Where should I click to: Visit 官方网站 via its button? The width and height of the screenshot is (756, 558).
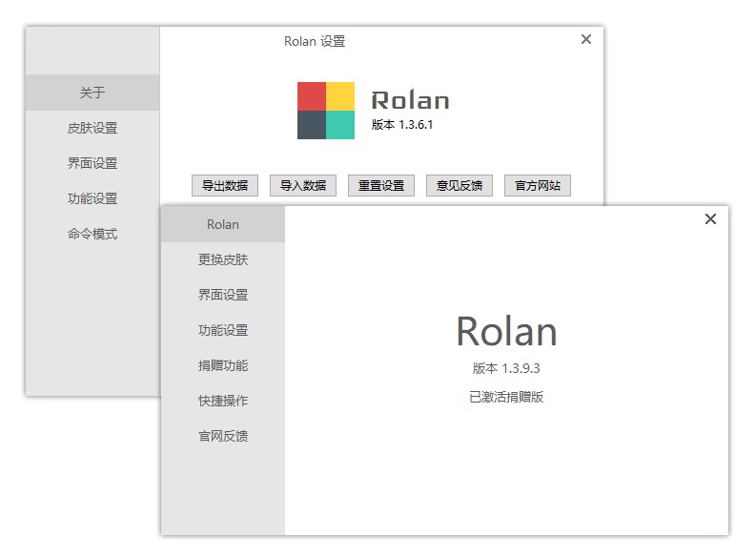(538, 186)
